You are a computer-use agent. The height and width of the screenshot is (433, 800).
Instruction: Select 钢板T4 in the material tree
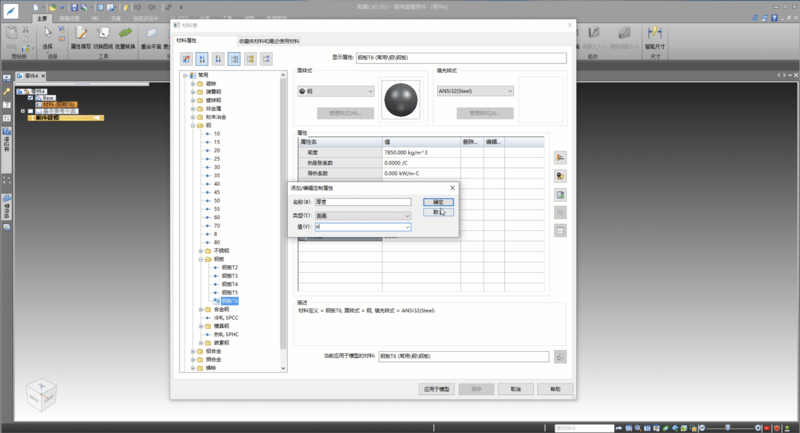(229, 284)
